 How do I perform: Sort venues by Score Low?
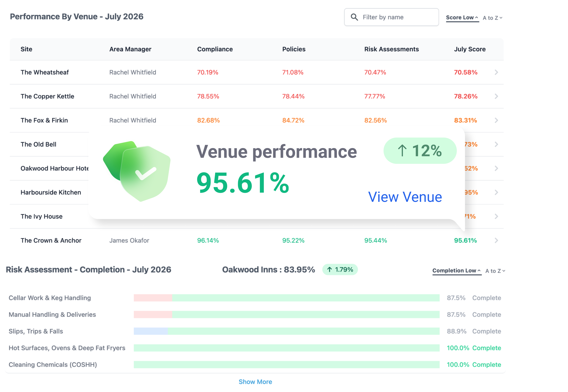(462, 18)
